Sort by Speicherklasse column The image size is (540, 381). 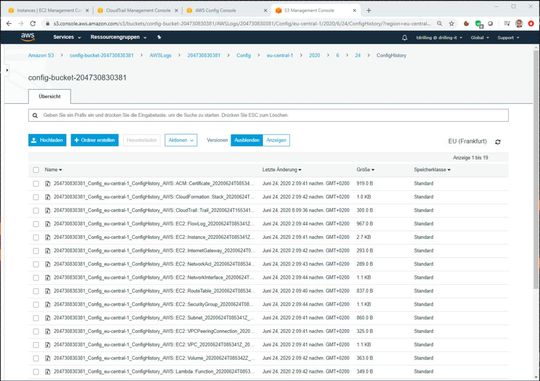coord(432,170)
